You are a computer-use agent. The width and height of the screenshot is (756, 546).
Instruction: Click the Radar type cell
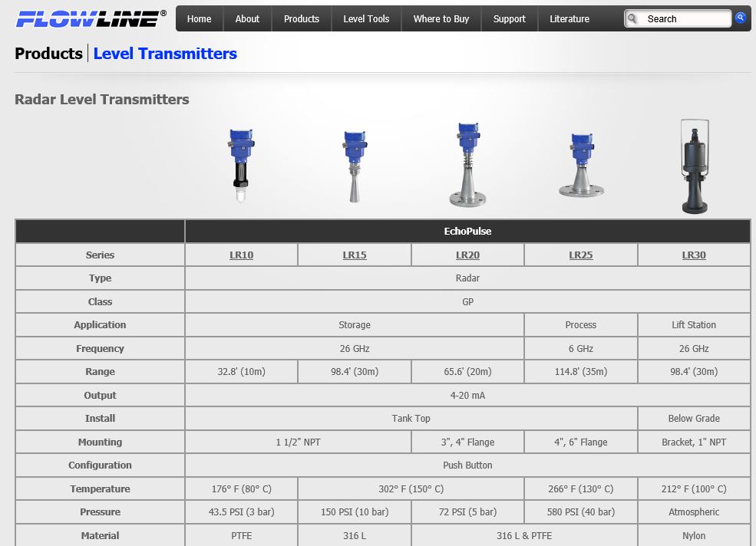tap(467, 278)
